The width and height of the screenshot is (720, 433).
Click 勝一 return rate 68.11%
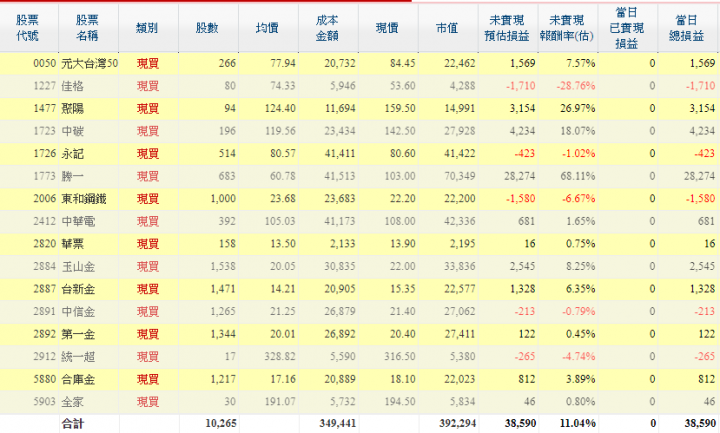point(578,176)
